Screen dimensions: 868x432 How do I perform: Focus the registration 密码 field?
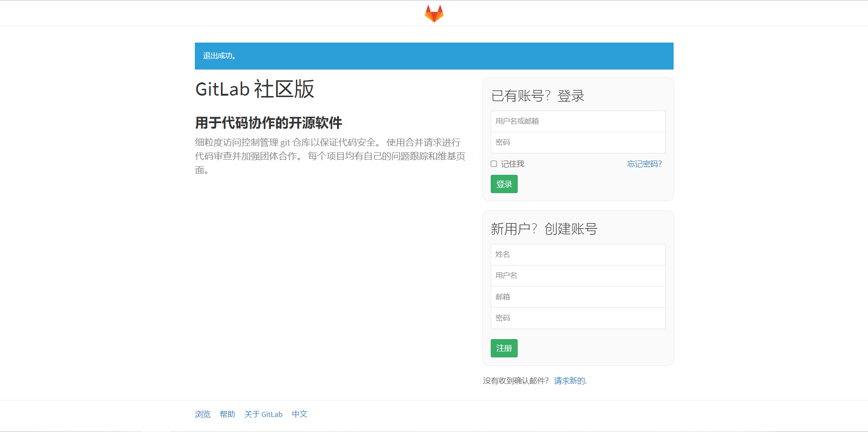[578, 318]
